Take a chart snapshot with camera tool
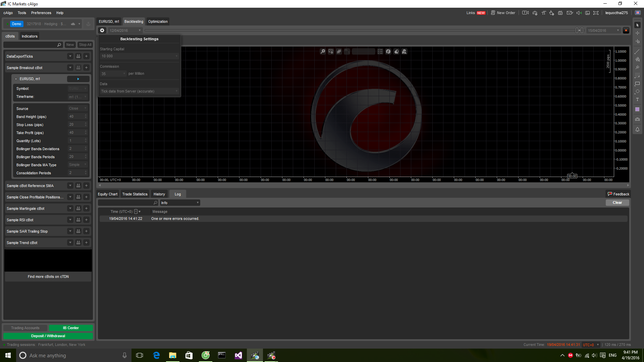 click(637, 119)
